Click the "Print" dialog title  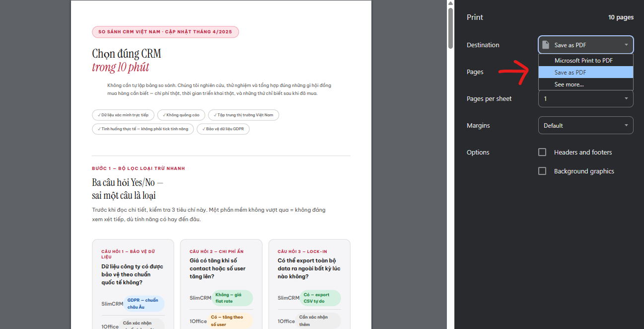(x=475, y=17)
